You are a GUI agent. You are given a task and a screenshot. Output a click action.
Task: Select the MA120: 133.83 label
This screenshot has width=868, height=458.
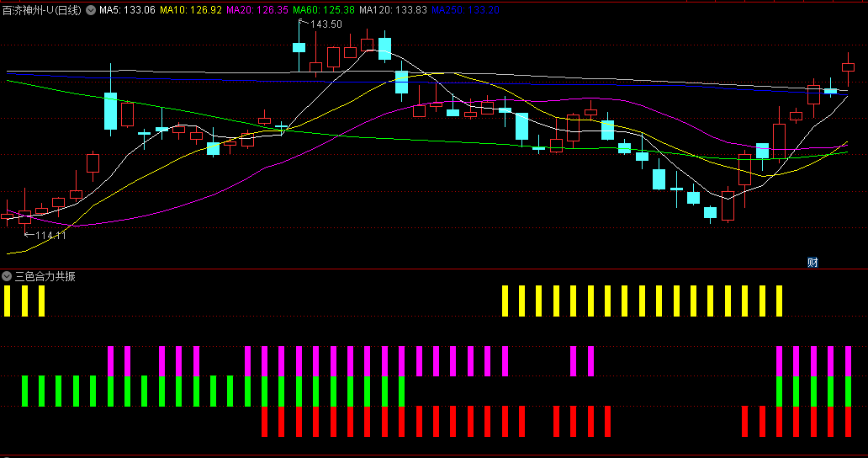coord(393,10)
